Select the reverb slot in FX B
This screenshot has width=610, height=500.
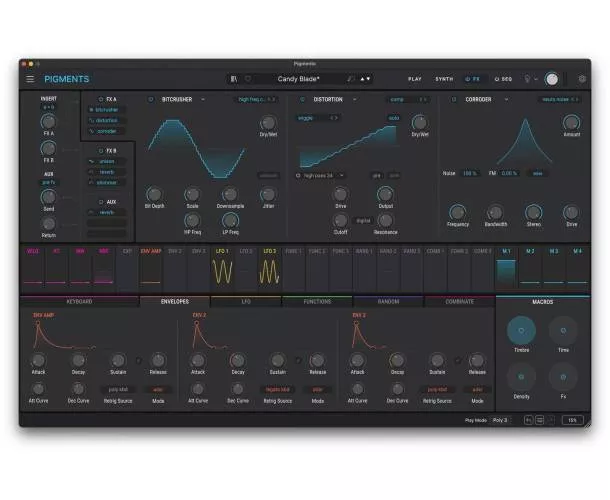tap(107, 171)
